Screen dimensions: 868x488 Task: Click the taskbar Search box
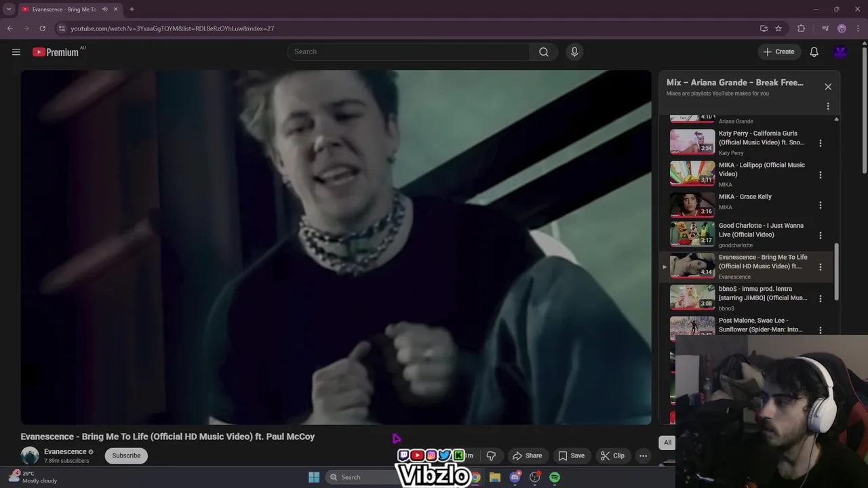(361, 477)
